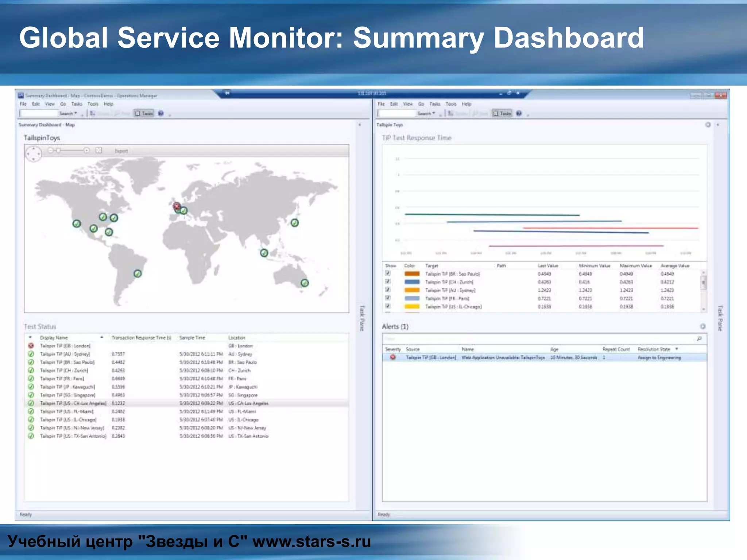Click the Sao Paulo healthy marker on map

tap(138, 273)
